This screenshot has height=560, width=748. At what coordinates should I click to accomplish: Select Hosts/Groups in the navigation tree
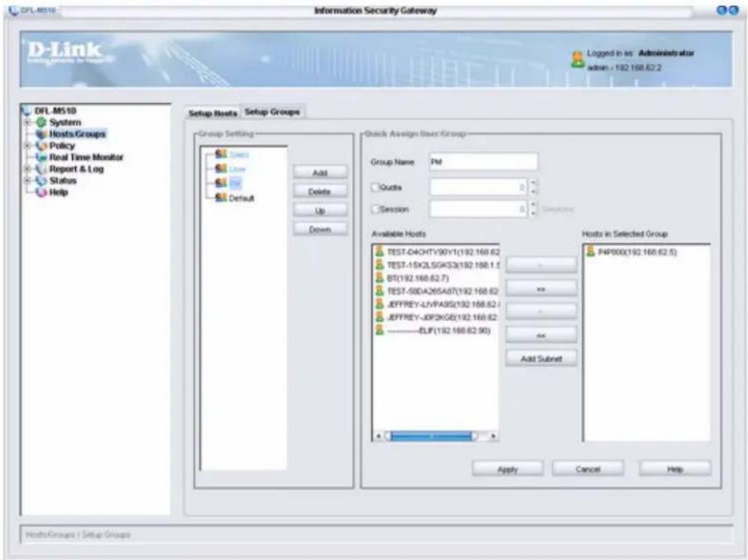pos(77,134)
